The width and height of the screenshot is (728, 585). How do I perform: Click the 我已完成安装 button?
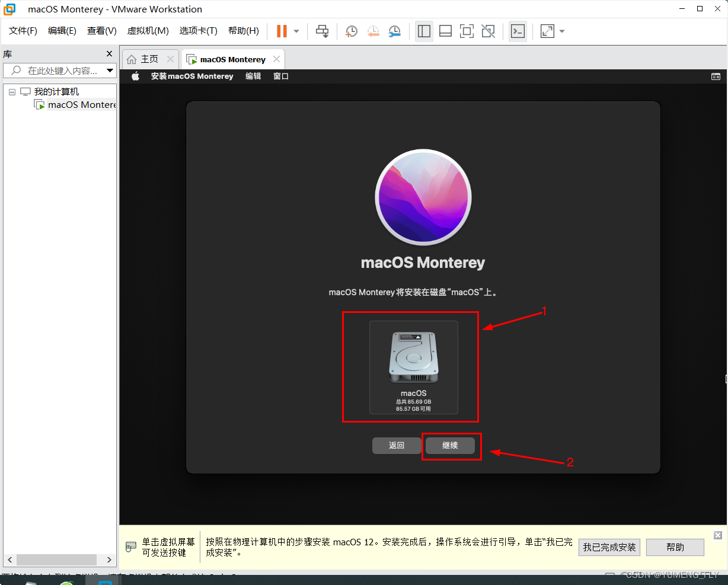(x=609, y=547)
